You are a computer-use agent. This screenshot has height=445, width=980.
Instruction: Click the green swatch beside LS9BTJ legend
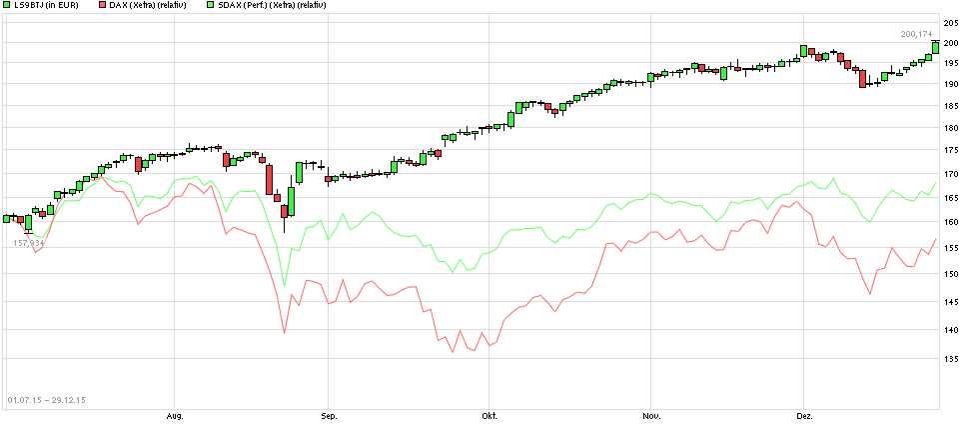8,6
